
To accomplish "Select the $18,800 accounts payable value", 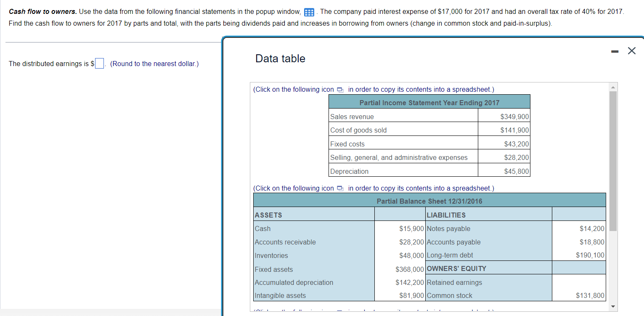I will coord(592,242).
